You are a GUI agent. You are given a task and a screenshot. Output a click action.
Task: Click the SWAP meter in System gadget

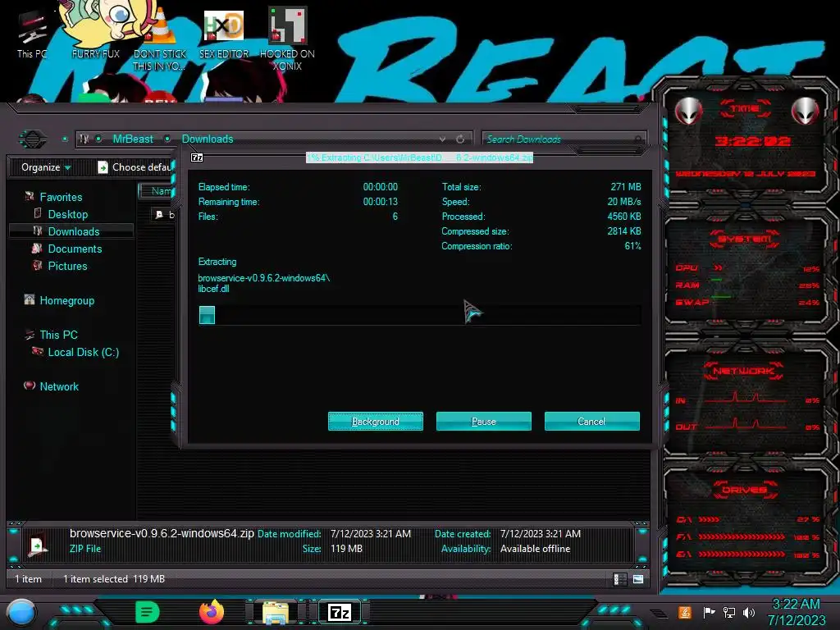(x=747, y=302)
